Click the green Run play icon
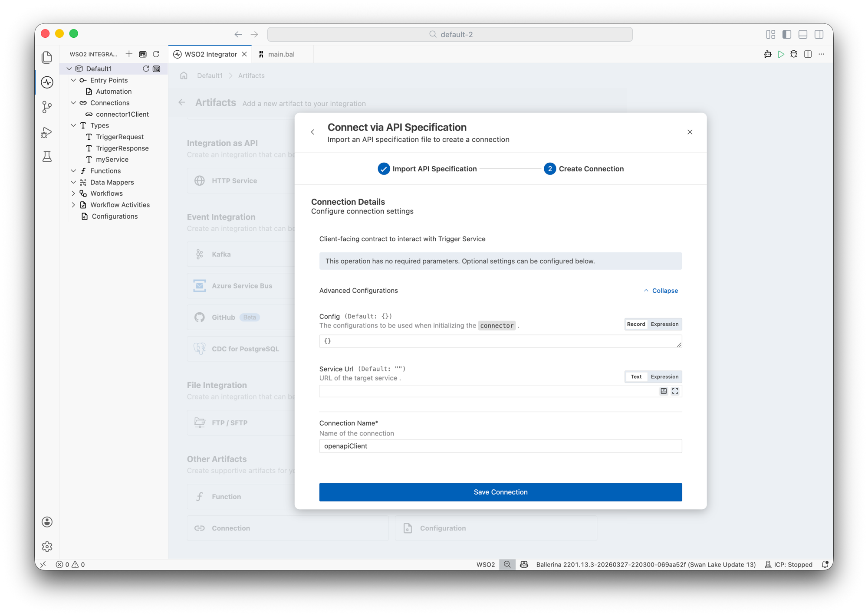 click(x=781, y=54)
